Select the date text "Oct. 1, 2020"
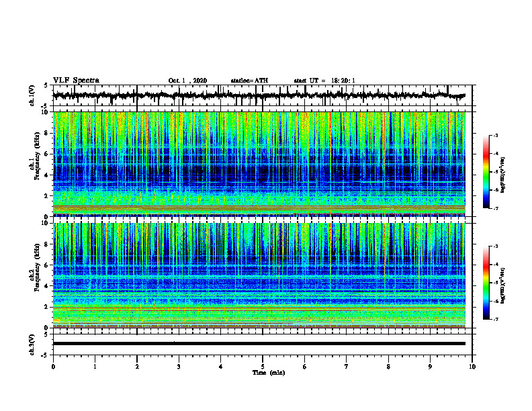Viewport: 532px width, 411px height. point(187,81)
